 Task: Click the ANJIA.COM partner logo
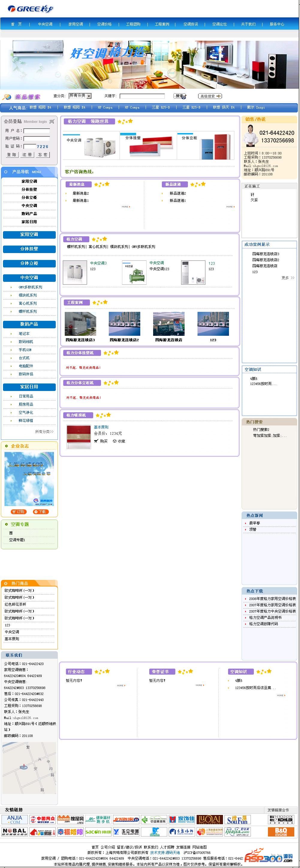pos(14,819)
